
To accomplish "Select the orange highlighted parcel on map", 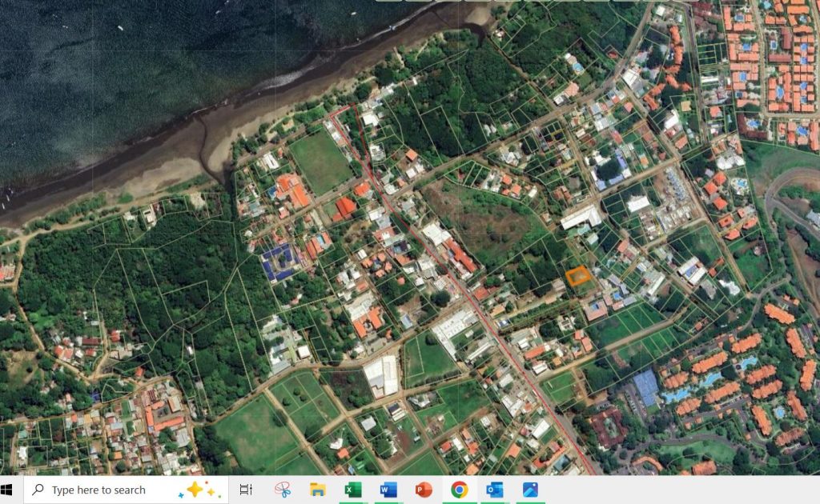I will (x=578, y=276).
